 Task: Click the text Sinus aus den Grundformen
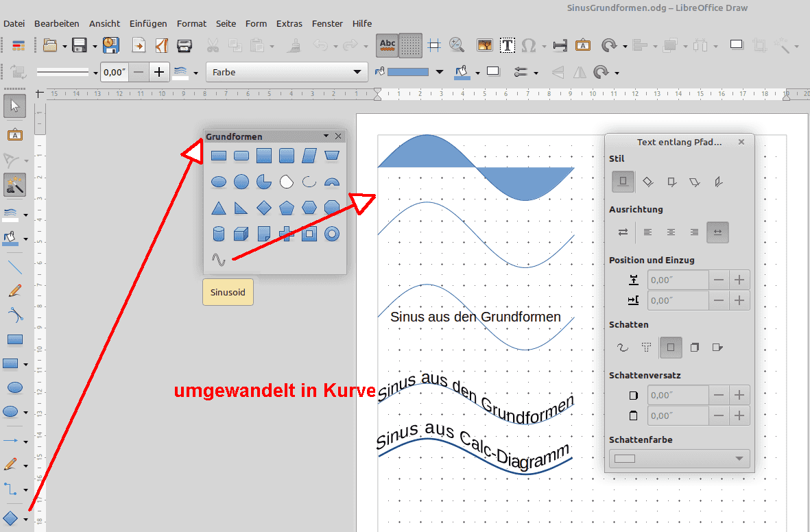coord(475,317)
